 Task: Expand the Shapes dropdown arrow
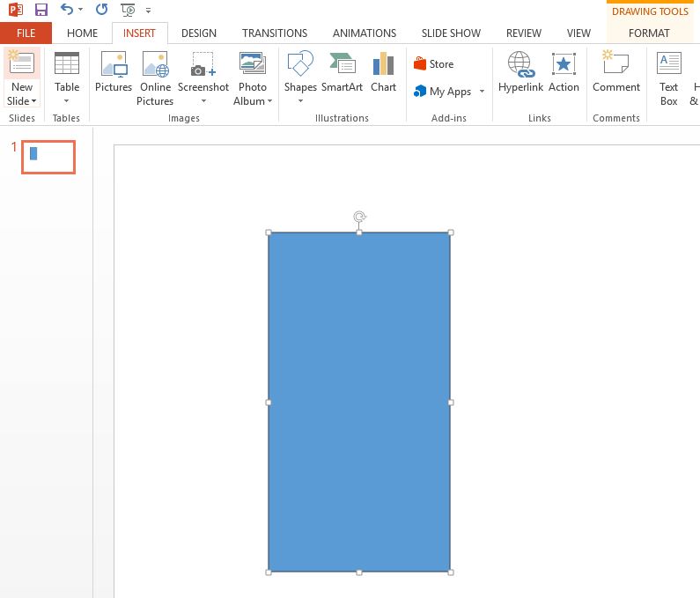300,101
